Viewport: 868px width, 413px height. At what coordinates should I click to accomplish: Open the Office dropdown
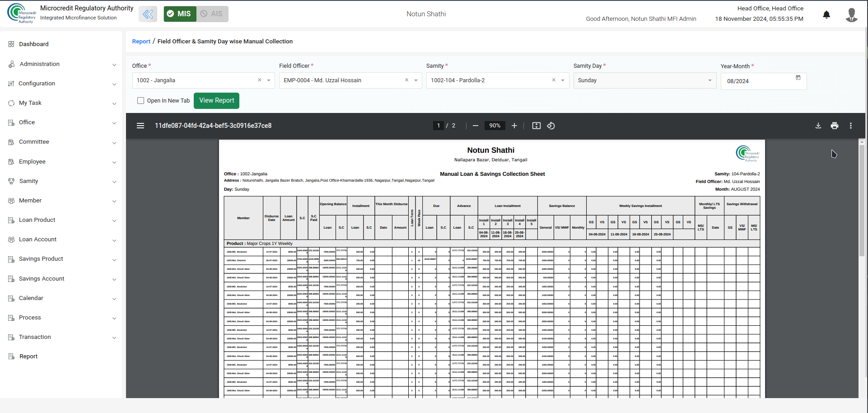(269, 80)
